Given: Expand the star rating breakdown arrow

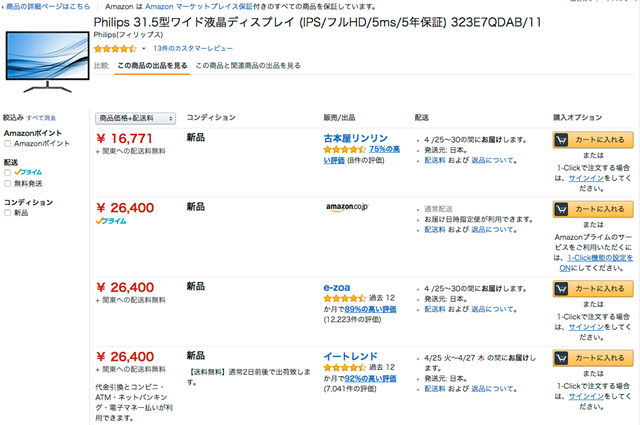Looking at the screenshot, I should (143, 48).
